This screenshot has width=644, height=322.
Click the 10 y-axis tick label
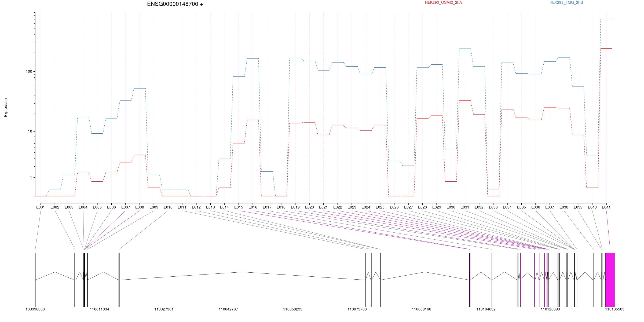(30, 131)
